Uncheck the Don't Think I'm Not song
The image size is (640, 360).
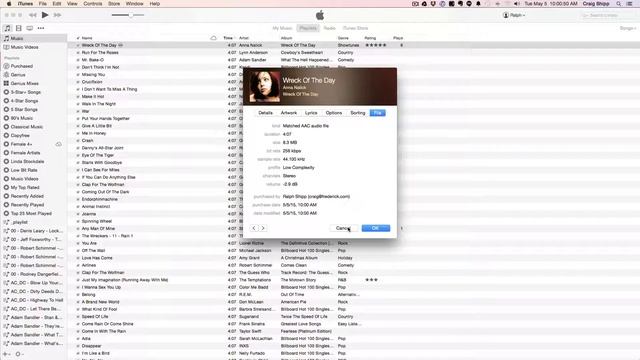click(x=78, y=67)
